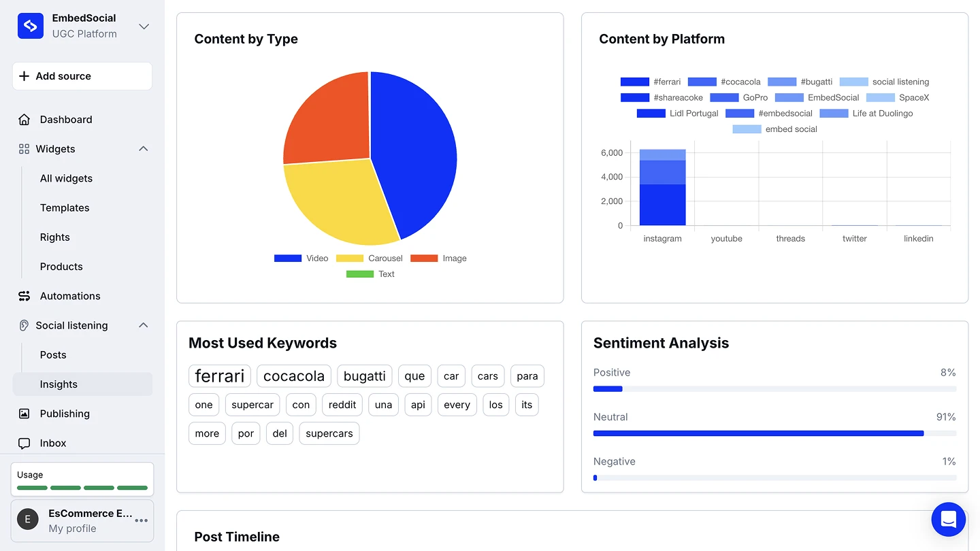
Task: Collapse the Widgets section chevron
Action: [x=144, y=149]
